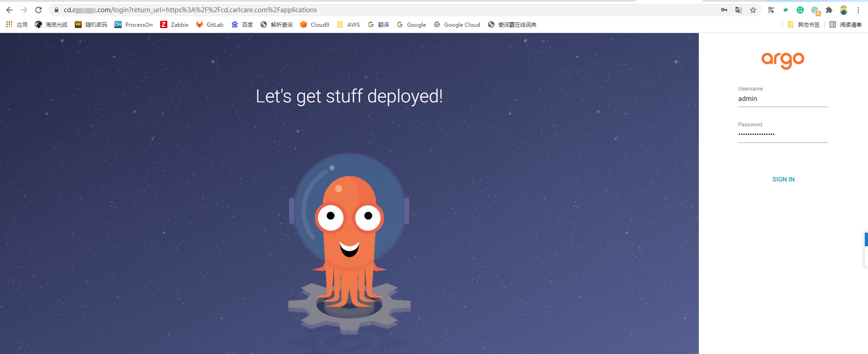
Task: Open the 随机密码 bookmark
Action: [91, 24]
